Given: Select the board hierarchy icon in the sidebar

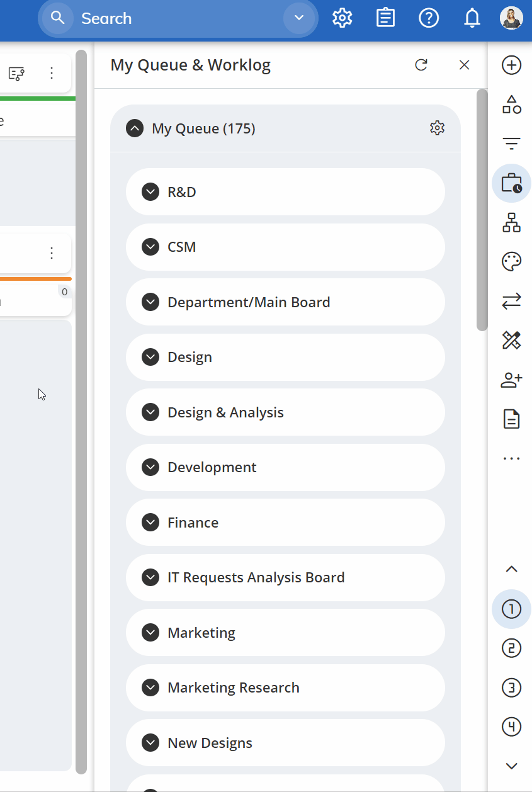Looking at the screenshot, I should pyautogui.click(x=511, y=222).
